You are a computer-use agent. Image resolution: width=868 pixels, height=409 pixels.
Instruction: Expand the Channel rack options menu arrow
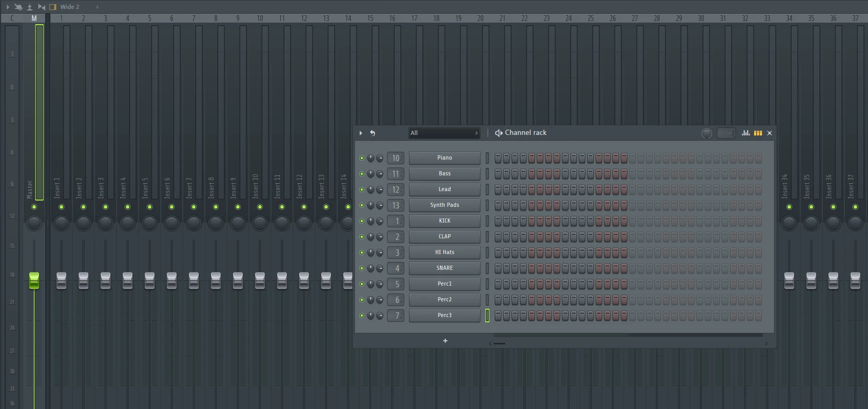click(361, 133)
